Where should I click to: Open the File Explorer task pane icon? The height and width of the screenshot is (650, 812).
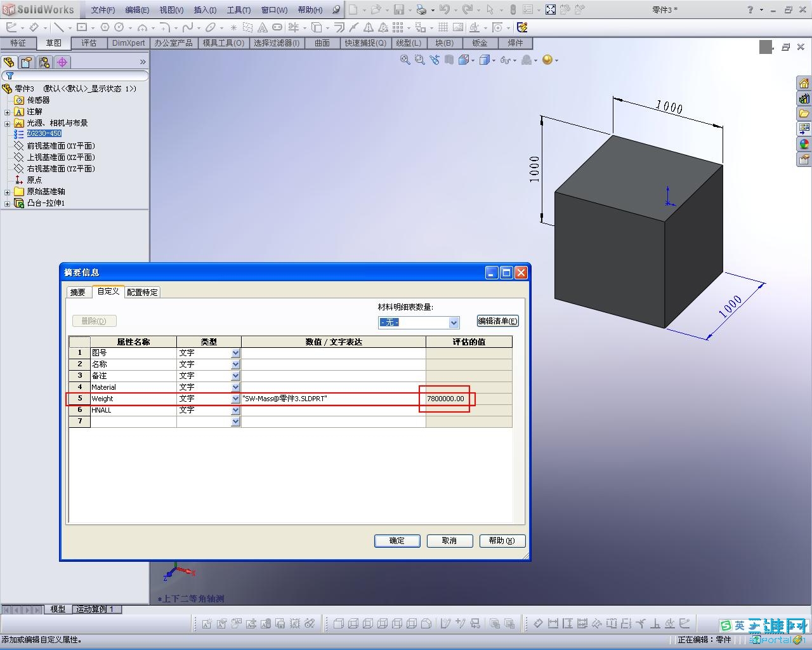pos(804,114)
